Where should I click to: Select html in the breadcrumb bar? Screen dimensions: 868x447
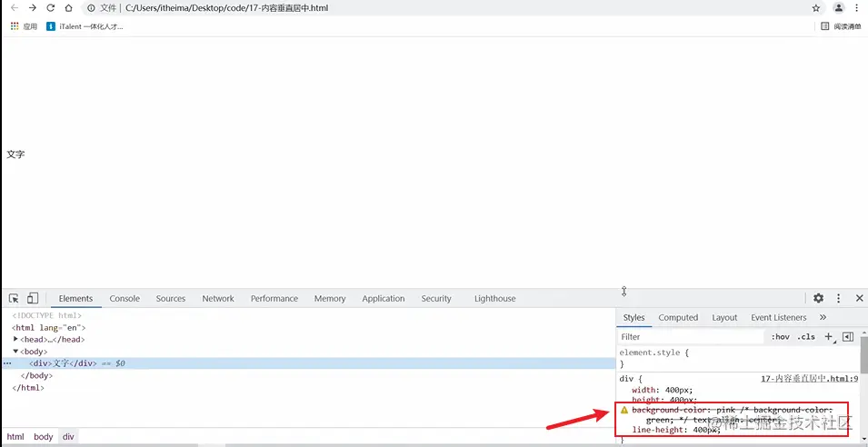point(15,436)
